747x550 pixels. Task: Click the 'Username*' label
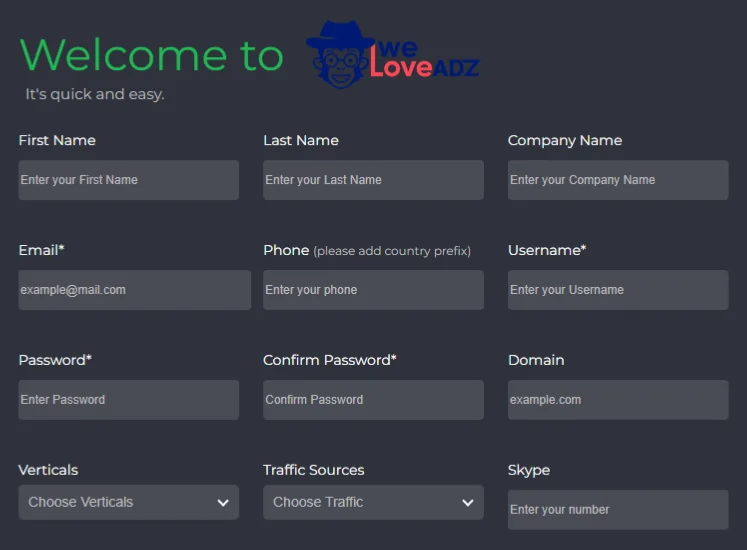(x=547, y=250)
